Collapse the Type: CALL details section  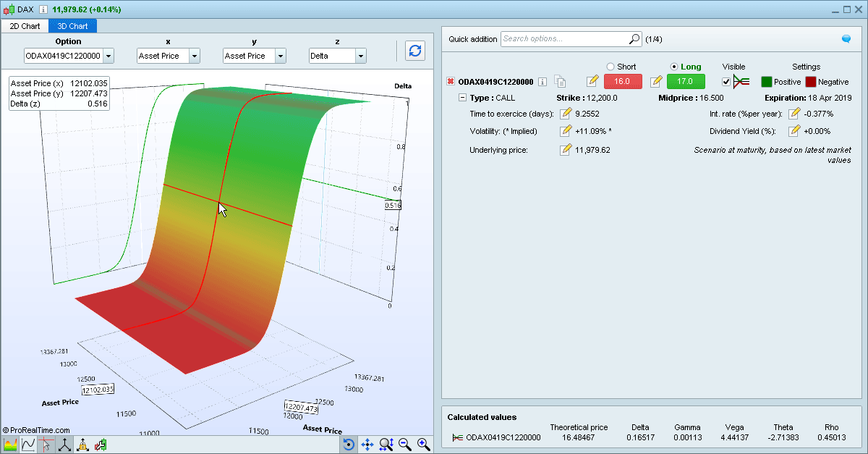(x=462, y=97)
